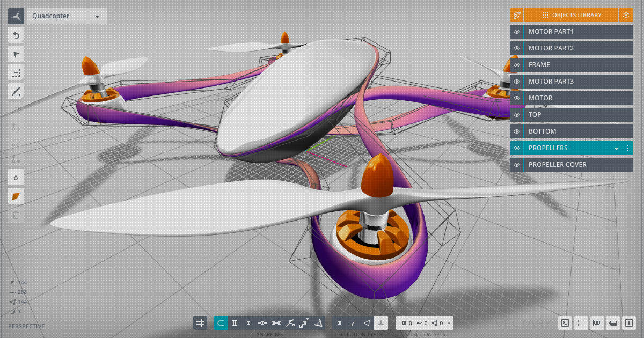This screenshot has height=338, width=644.
Task: Select the pen draw tool
Action: [x=16, y=91]
